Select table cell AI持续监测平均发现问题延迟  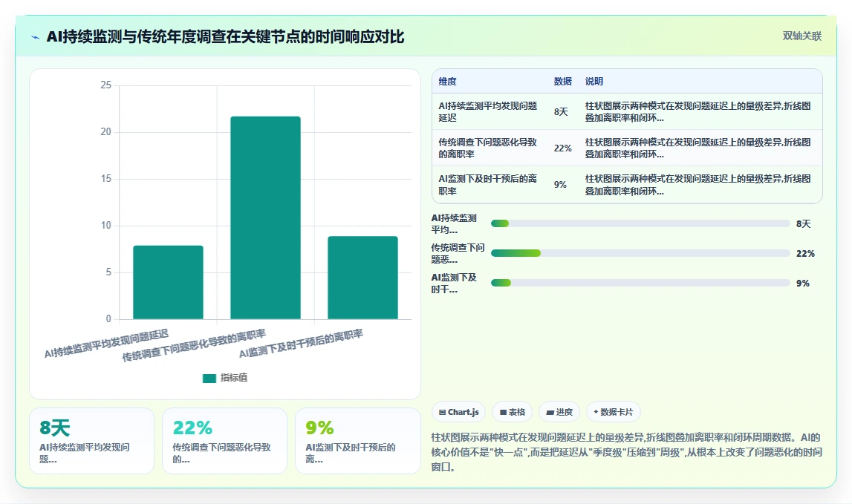[x=488, y=112]
